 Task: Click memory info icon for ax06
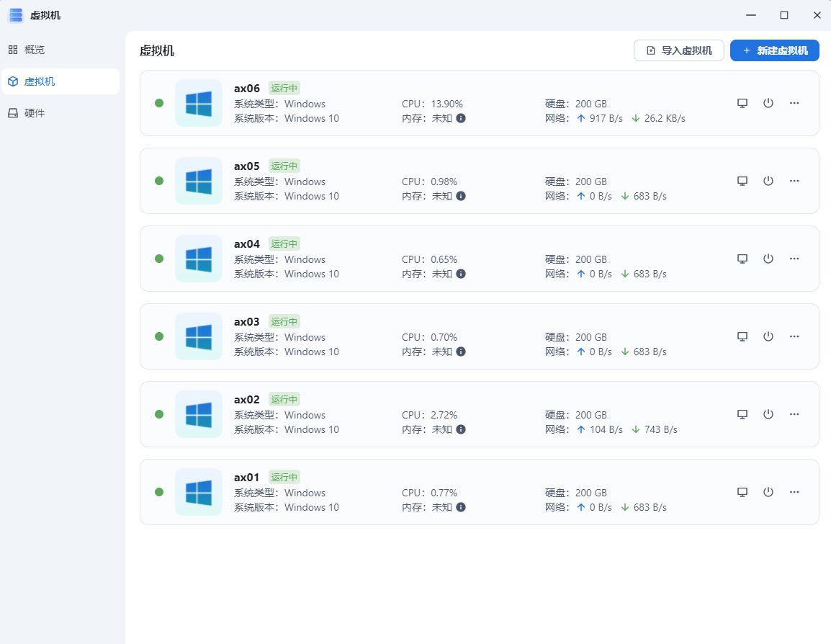tap(461, 118)
